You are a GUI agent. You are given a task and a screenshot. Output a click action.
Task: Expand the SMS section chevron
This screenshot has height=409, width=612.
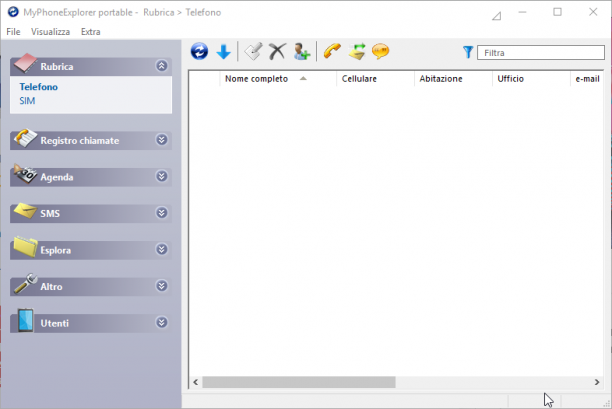pos(162,213)
